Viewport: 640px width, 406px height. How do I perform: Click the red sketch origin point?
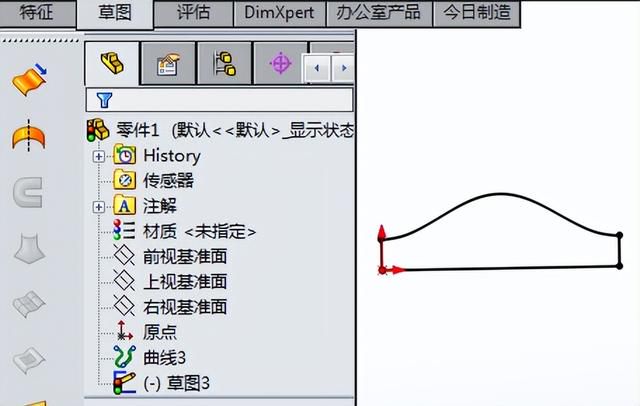pyautogui.click(x=382, y=270)
